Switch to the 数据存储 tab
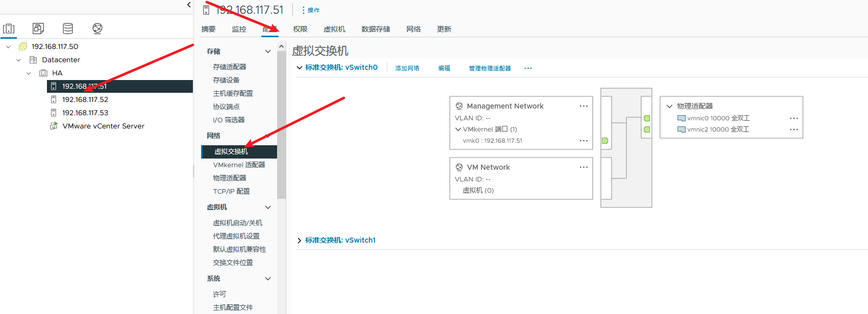 pos(376,29)
